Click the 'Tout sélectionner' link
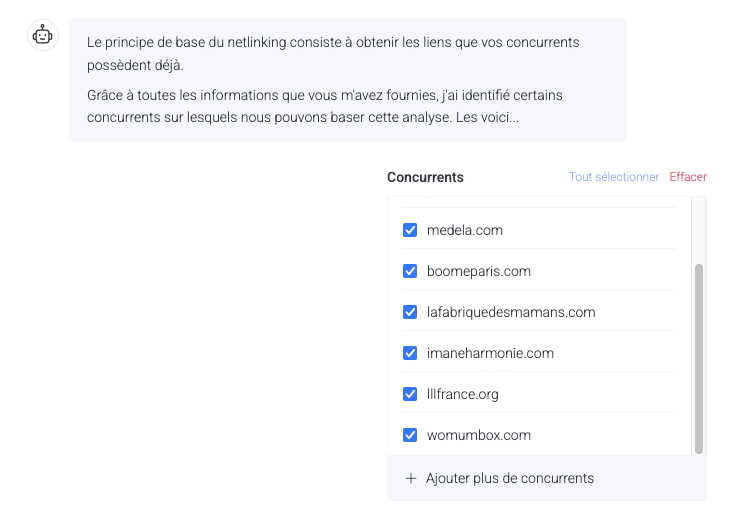Image resolution: width=736 pixels, height=509 pixels. (x=614, y=177)
